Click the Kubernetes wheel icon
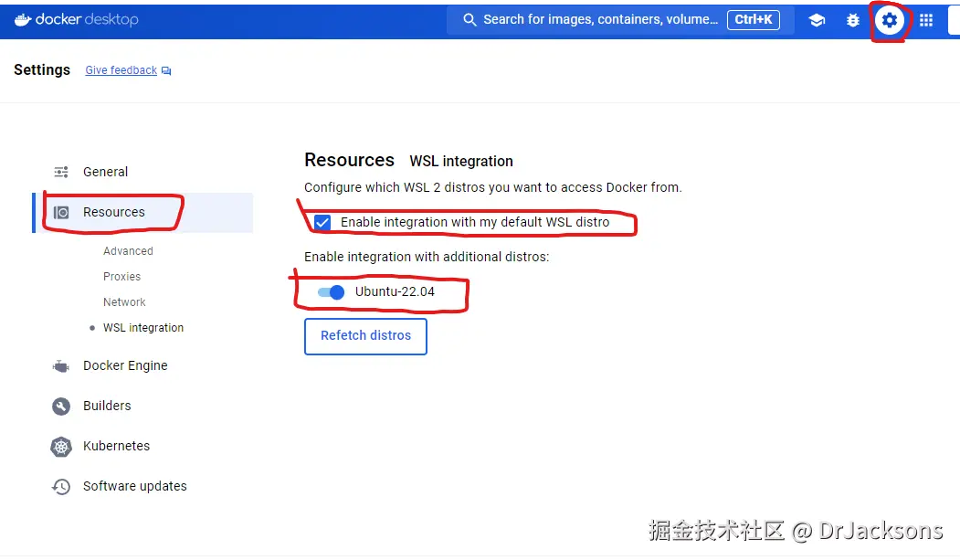Screen dimensions: 960x560 click(61, 447)
